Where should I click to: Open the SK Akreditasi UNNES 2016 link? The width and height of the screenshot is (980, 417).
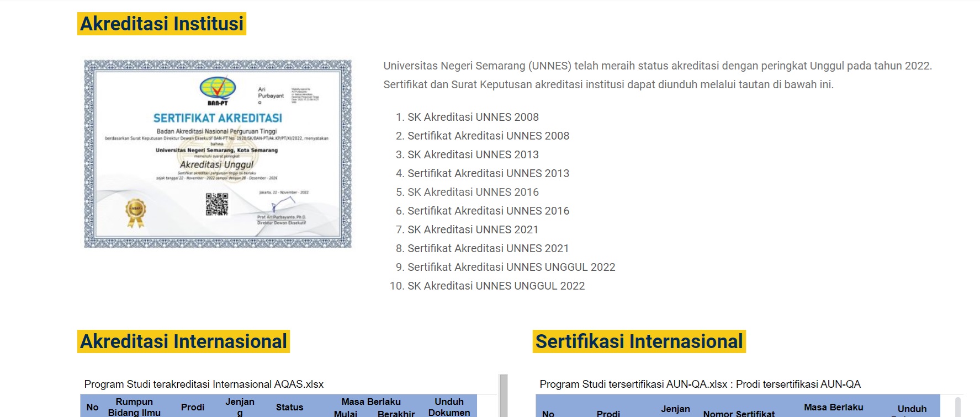(473, 192)
